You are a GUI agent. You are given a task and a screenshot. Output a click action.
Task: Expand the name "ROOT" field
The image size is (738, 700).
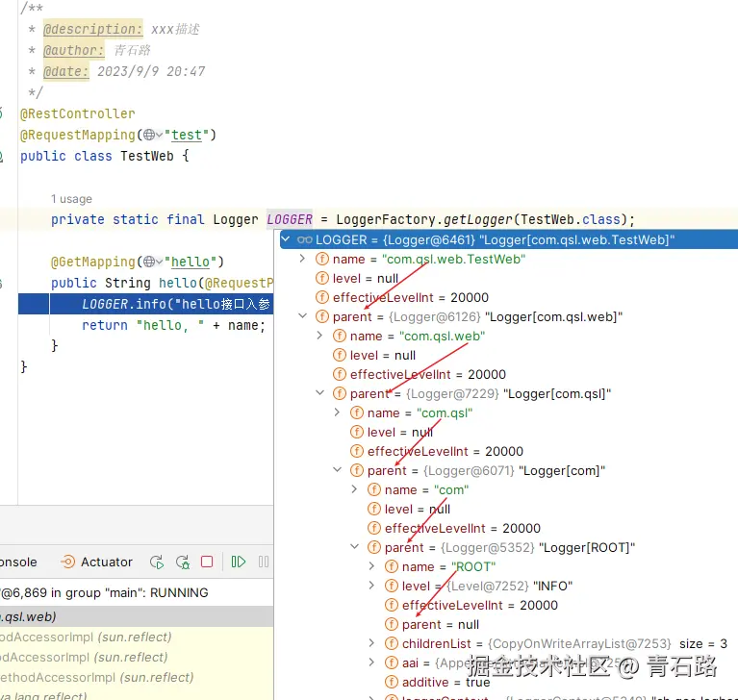click(x=371, y=566)
